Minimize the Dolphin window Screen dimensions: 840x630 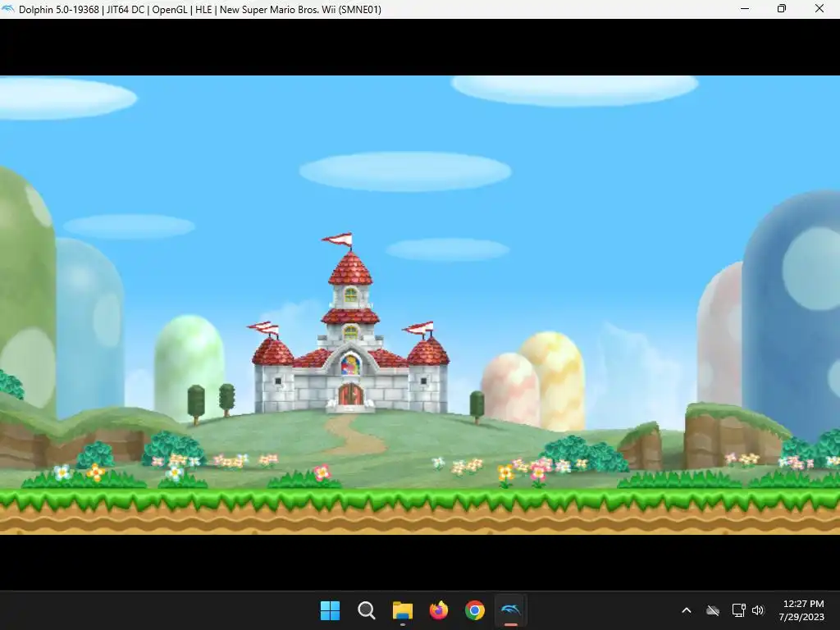(x=745, y=8)
